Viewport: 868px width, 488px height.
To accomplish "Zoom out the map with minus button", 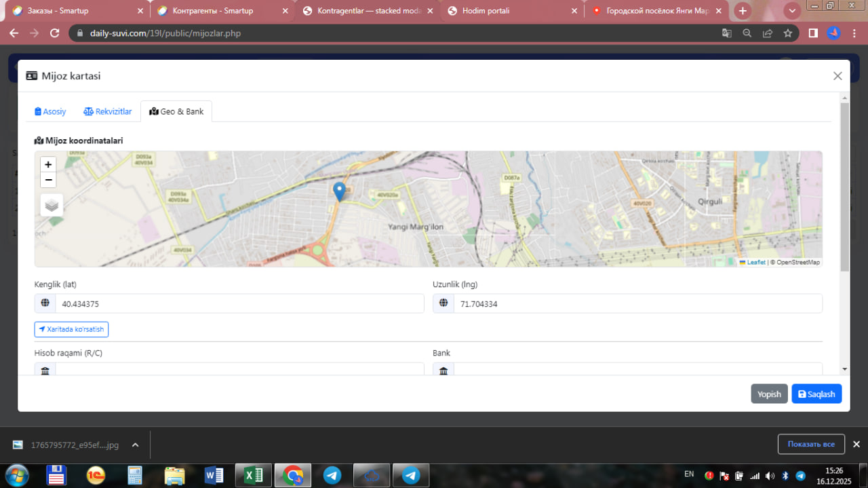I will click(x=48, y=180).
